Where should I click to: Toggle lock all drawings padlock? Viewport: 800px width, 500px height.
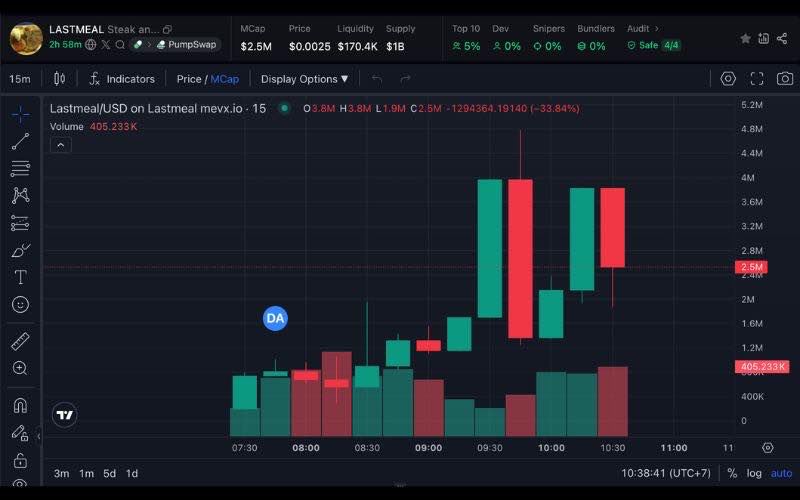[x=20, y=460]
